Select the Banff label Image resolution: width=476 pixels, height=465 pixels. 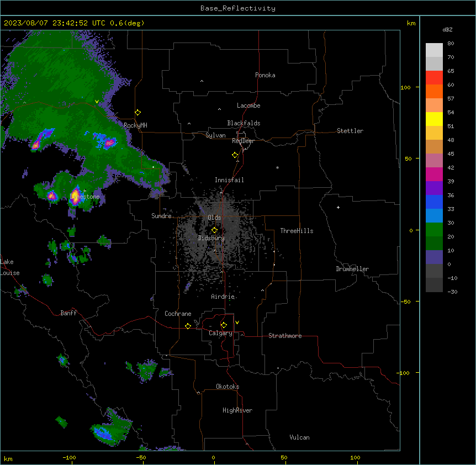pos(68,313)
